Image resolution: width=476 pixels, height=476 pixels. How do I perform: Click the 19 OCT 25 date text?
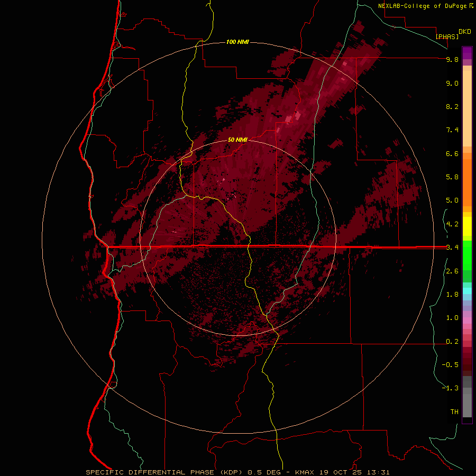(340, 472)
